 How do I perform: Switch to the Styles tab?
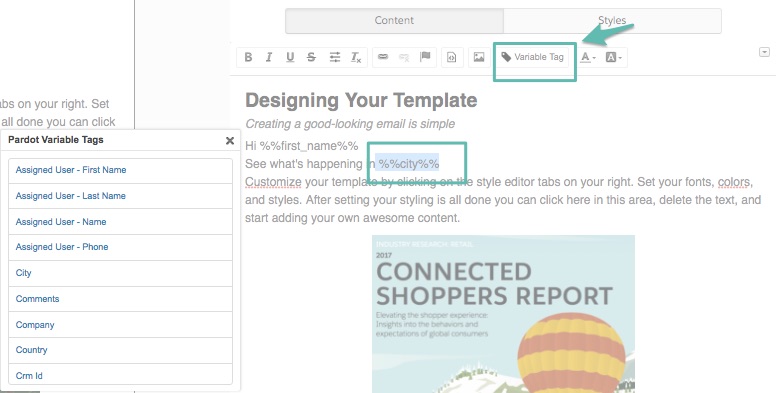[x=612, y=20]
